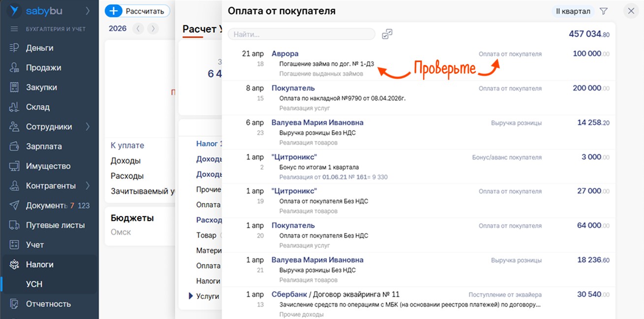Image resolution: width=644 pixels, height=319 pixels.
Task: Close the Оплата от покупателя panel
Action: pos(631,11)
